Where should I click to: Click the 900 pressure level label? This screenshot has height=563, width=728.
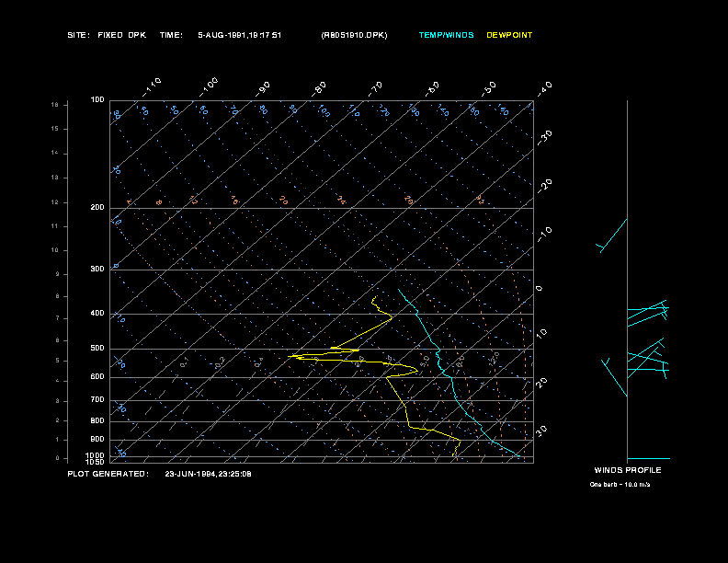pos(97,440)
